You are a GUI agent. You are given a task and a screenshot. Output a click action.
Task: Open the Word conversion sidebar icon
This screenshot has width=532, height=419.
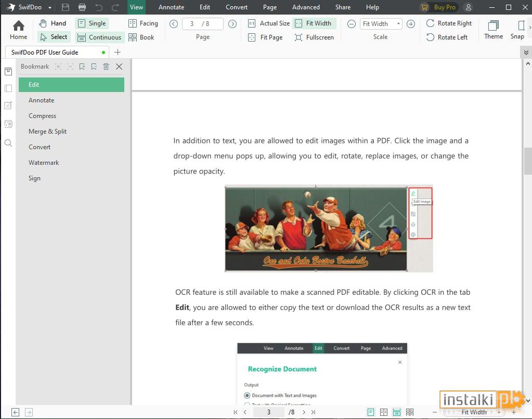(x=8, y=124)
